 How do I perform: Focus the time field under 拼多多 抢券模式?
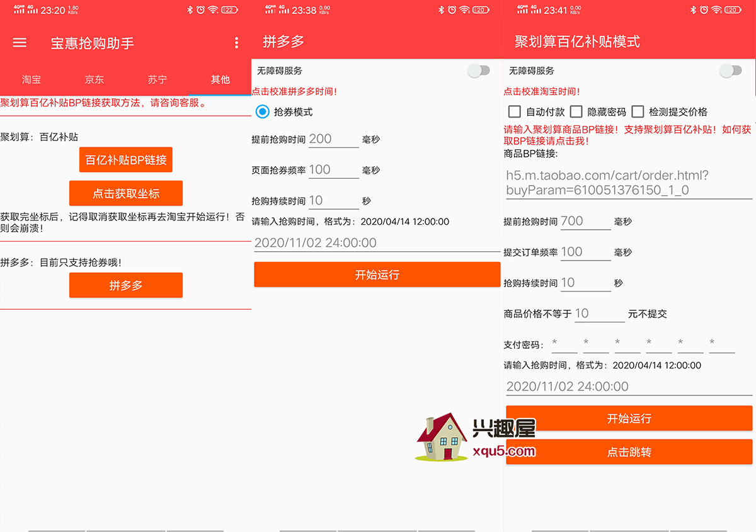coord(377,243)
